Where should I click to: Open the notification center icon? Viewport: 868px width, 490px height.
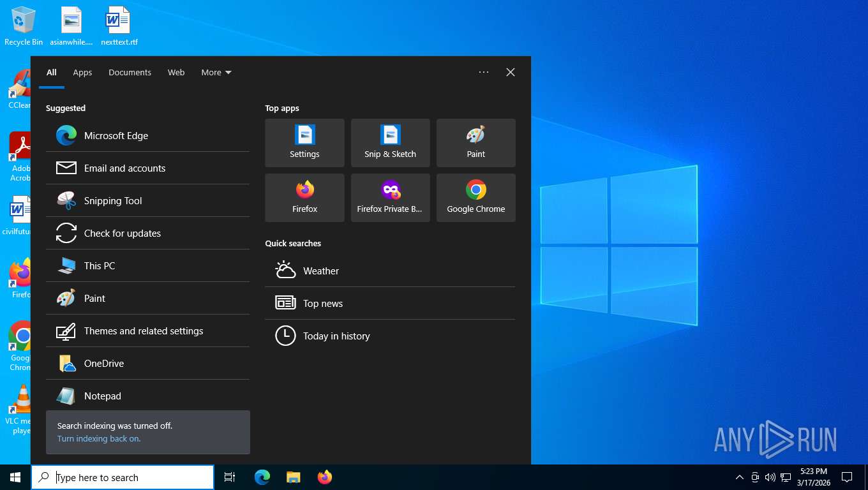point(847,477)
